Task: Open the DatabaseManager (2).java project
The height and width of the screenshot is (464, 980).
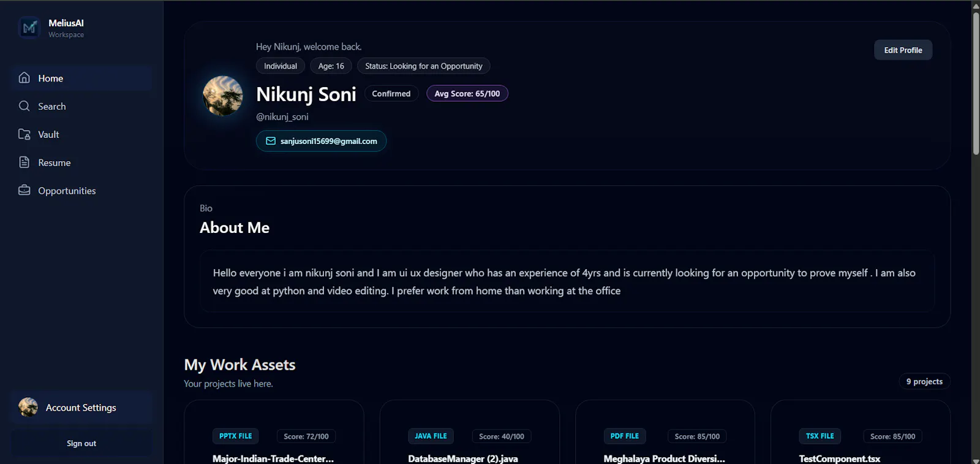Action: pos(463,458)
